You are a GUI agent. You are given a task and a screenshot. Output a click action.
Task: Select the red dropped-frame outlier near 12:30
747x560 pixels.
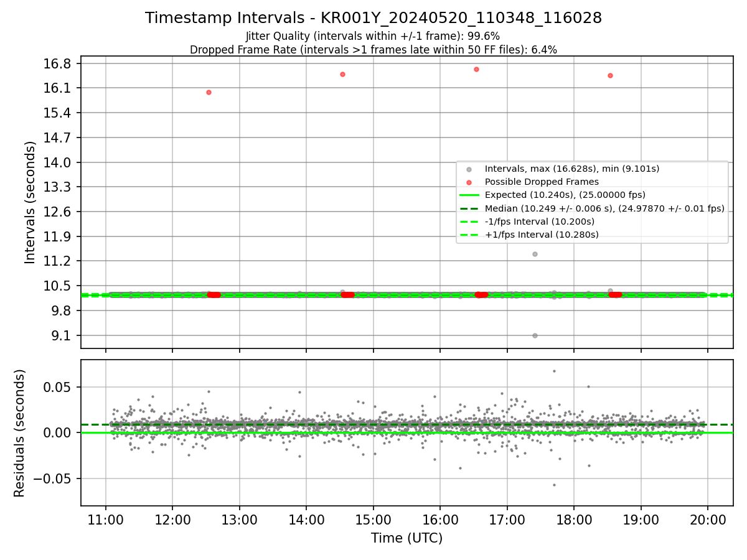[x=209, y=92]
